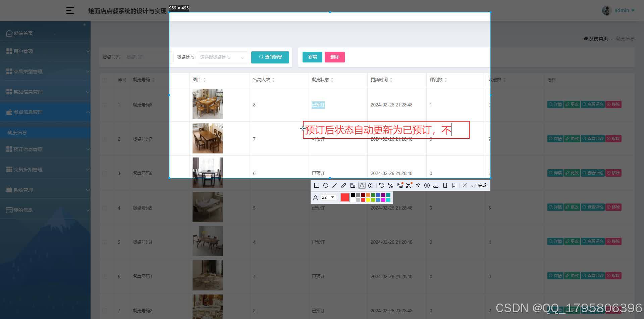
Task: Click the pink 删除 delete button
Action: [334, 57]
